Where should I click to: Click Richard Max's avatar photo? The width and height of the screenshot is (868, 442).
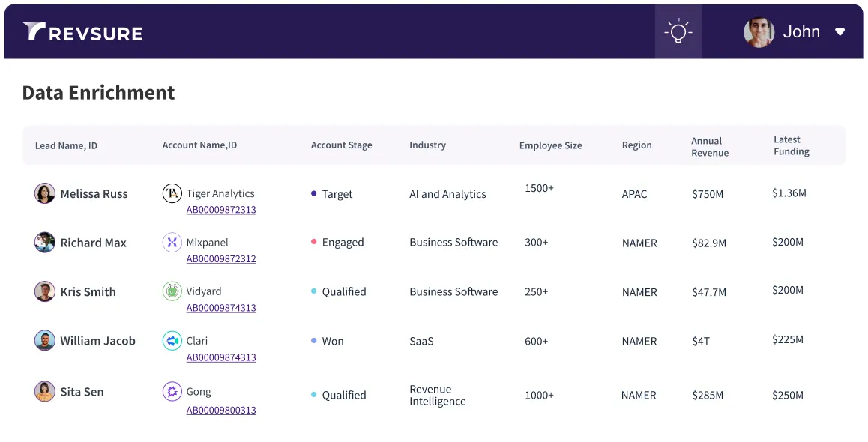(45, 242)
